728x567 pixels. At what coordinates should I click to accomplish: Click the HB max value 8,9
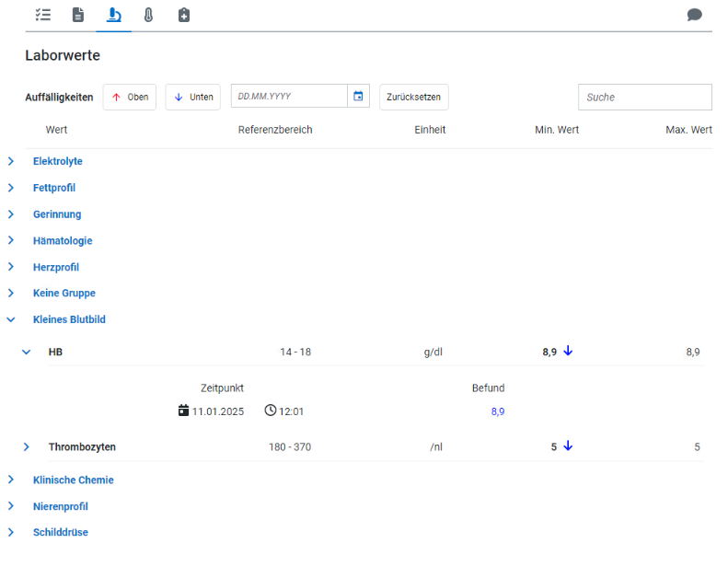pyautogui.click(x=693, y=352)
